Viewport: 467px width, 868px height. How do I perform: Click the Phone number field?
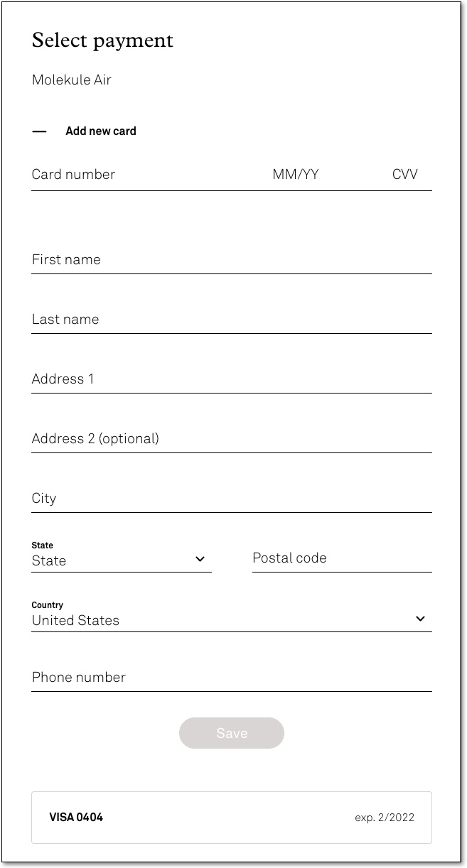(x=231, y=678)
